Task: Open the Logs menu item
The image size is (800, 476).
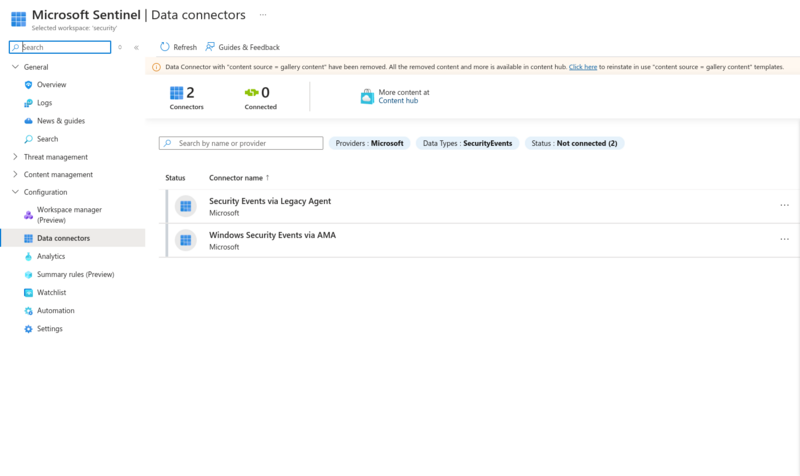Action: pyautogui.click(x=44, y=103)
